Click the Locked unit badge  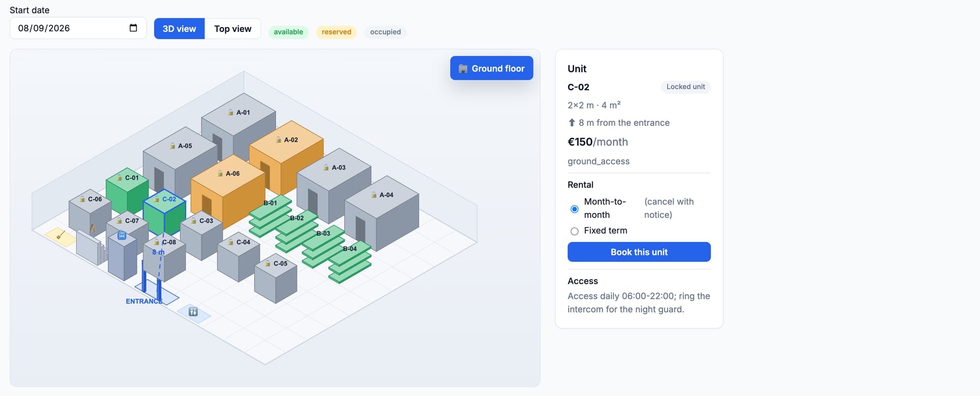coord(685,87)
